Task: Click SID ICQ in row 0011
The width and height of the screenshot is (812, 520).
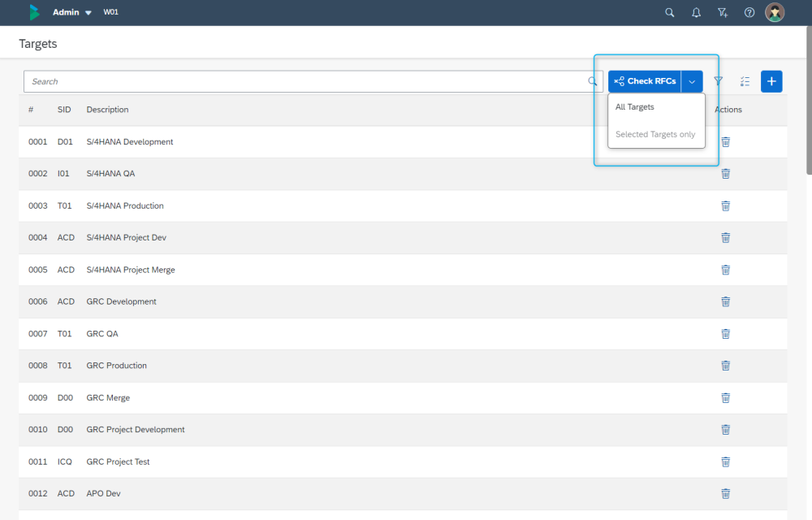Action: (x=65, y=461)
